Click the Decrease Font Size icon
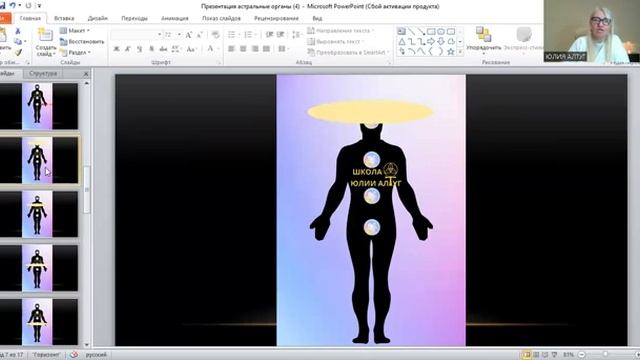 [x=200, y=35]
